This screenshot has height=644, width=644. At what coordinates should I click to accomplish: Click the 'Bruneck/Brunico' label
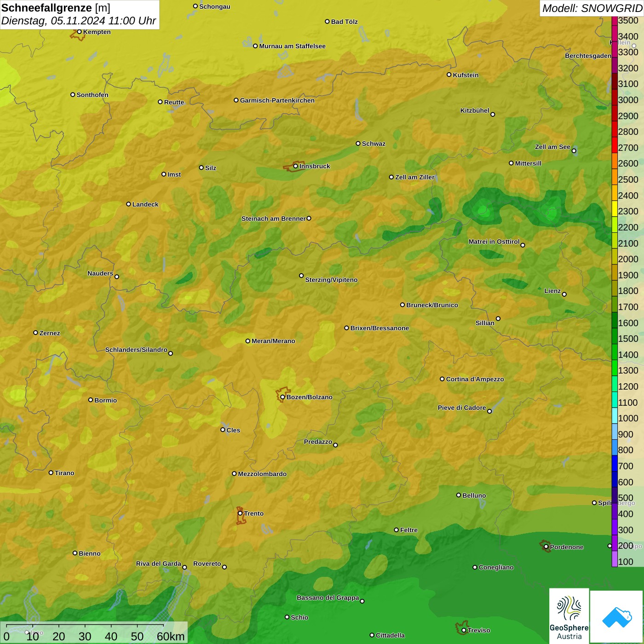(432, 305)
